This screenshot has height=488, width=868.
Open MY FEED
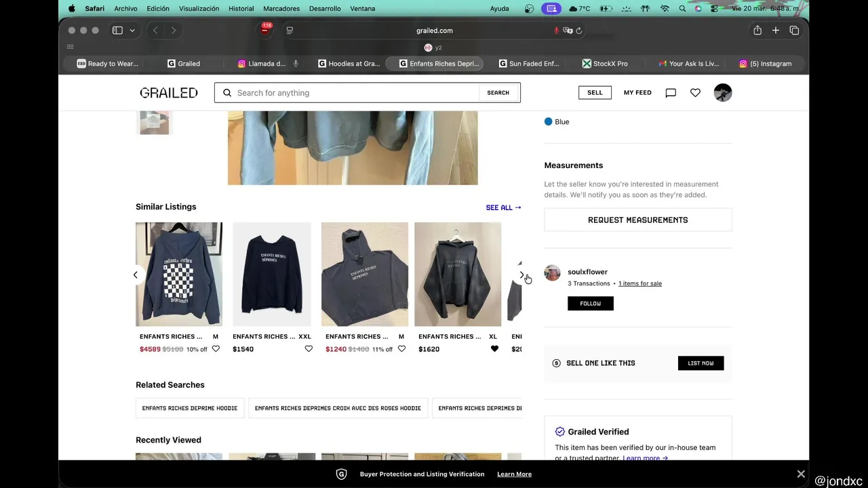pyautogui.click(x=637, y=93)
